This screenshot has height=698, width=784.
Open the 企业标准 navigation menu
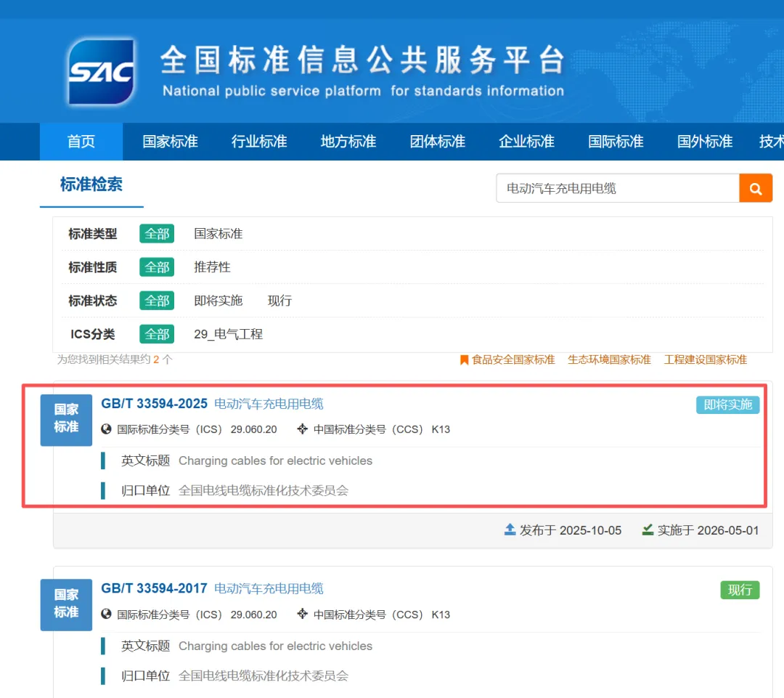(x=526, y=142)
